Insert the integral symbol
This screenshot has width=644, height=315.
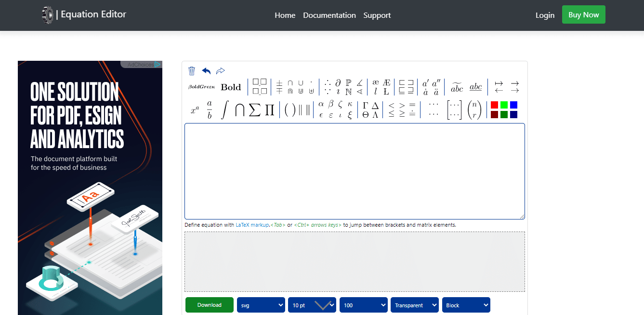[x=224, y=110]
